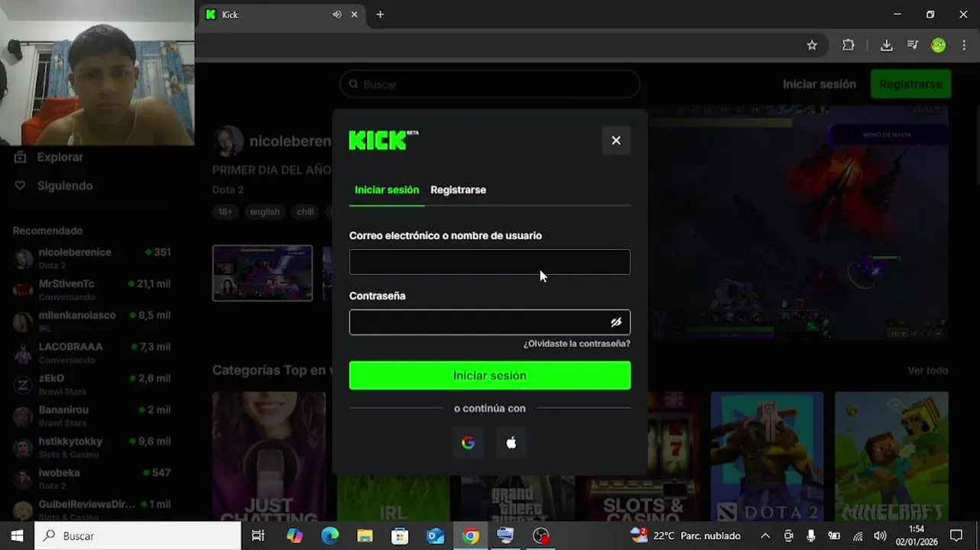Open Bananirou channel in sidebar
This screenshot has width=980, height=550.
pyautogui.click(x=92, y=416)
